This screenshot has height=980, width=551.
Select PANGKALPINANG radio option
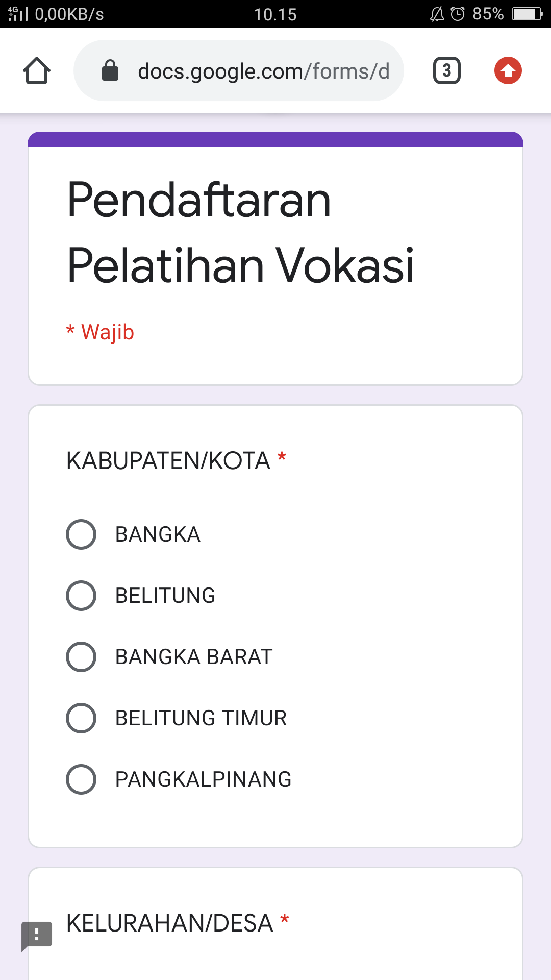(81, 779)
